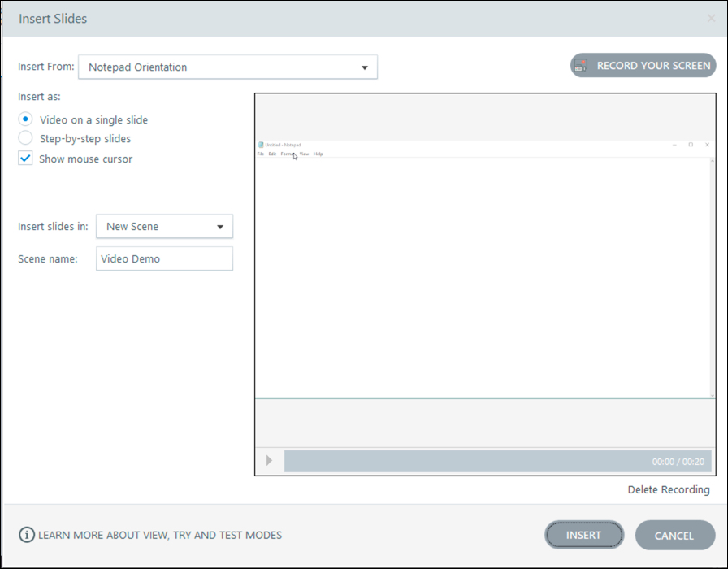Click inside the Scene name field
Image resolution: width=728 pixels, height=569 pixels.
[164, 258]
